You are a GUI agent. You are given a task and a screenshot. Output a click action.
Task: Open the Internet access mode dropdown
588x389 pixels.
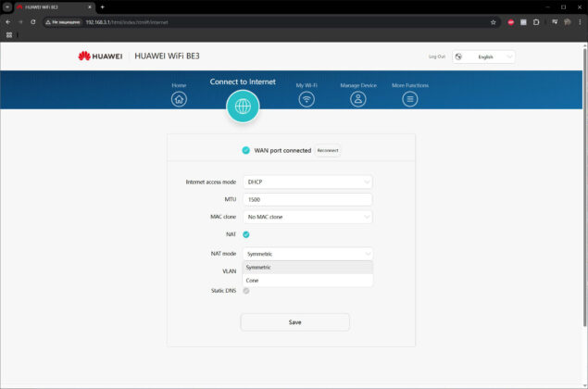tap(307, 182)
